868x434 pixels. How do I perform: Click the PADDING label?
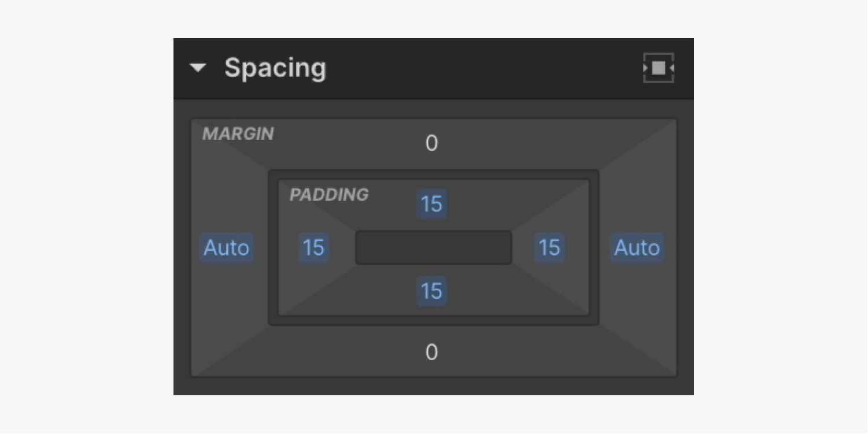pos(329,195)
